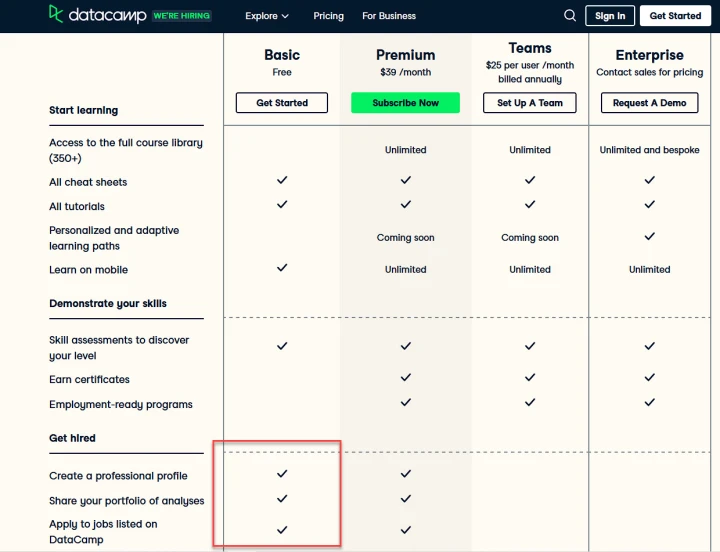Open the search magnifier icon

click(570, 16)
